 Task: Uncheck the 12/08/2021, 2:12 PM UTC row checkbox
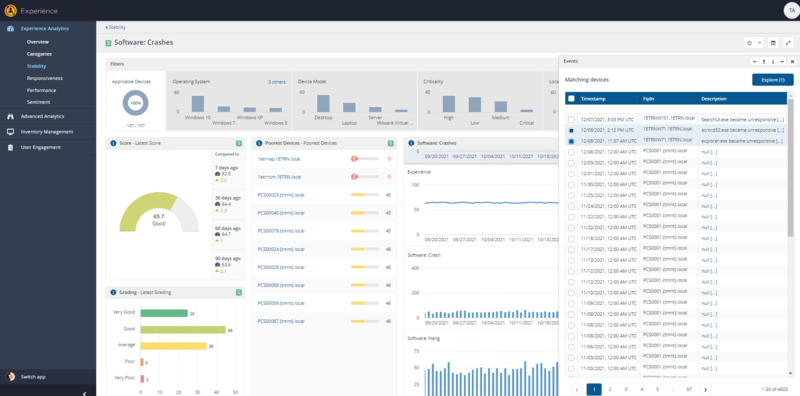571,131
